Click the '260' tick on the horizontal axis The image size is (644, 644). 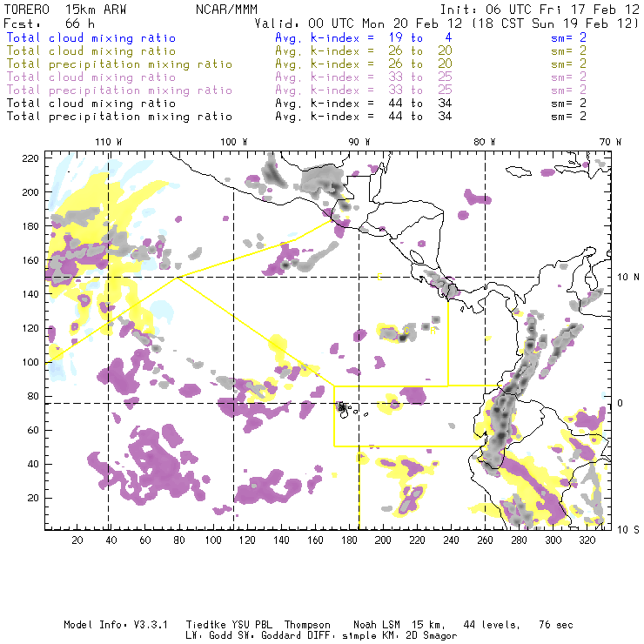[485, 540]
